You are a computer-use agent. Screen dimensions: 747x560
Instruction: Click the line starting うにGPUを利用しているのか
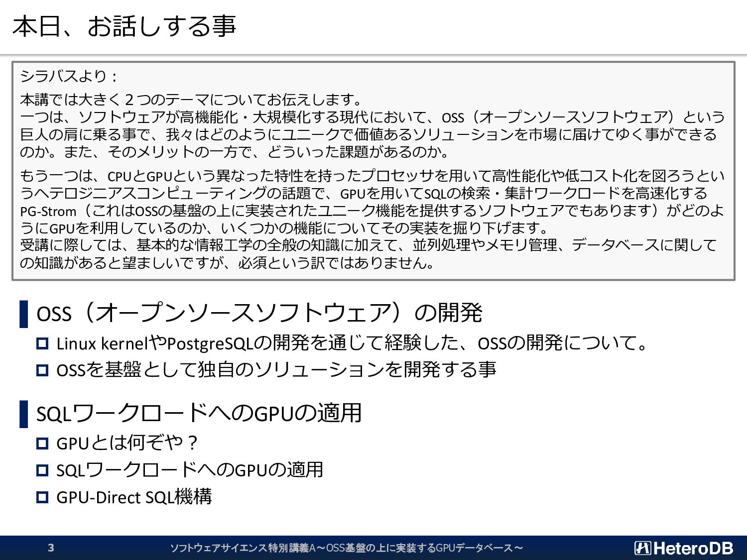(x=284, y=228)
